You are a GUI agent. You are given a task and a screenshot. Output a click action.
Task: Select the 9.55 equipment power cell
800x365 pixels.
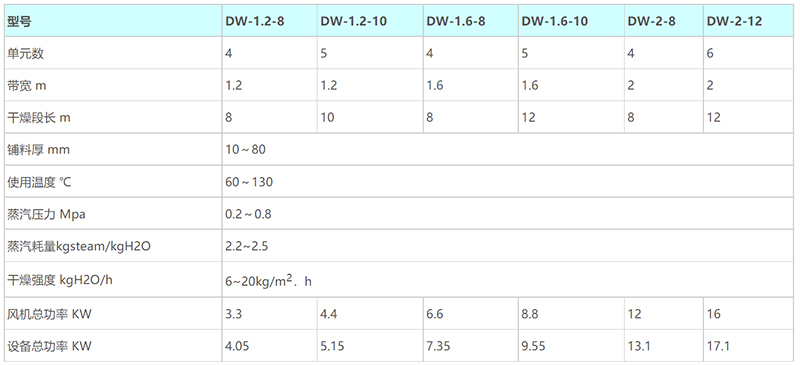(534, 346)
